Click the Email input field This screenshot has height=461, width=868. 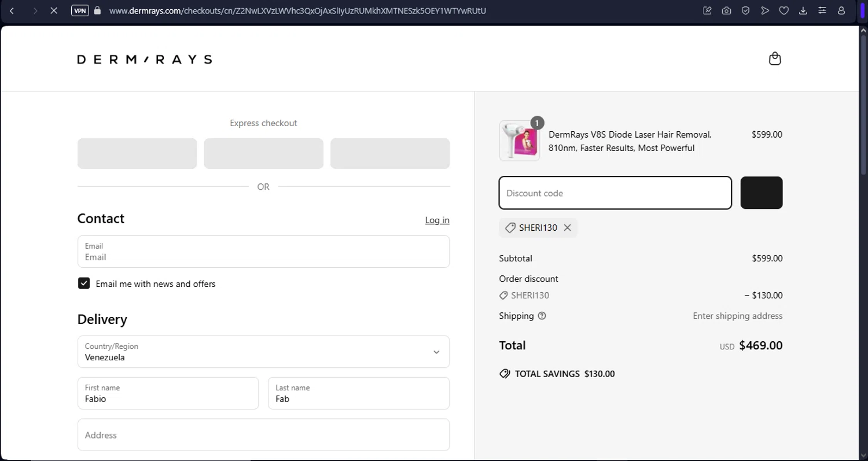(263, 252)
